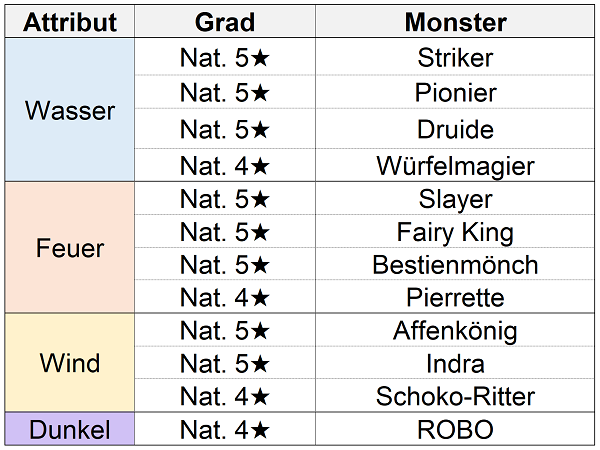Click the Nat. 4★ grade beside ROBO

click(x=225, y=430)
